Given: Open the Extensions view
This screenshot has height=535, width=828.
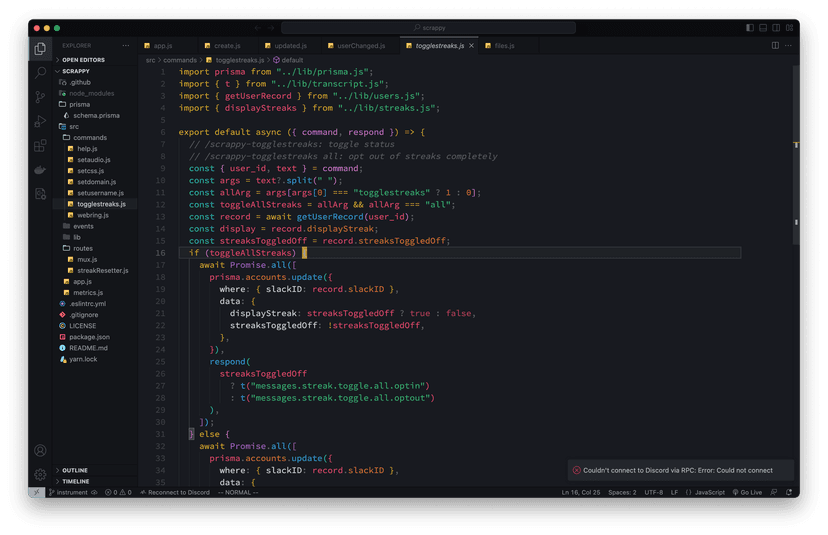Looking at the screenshot, I should click(x=40, y=145).
